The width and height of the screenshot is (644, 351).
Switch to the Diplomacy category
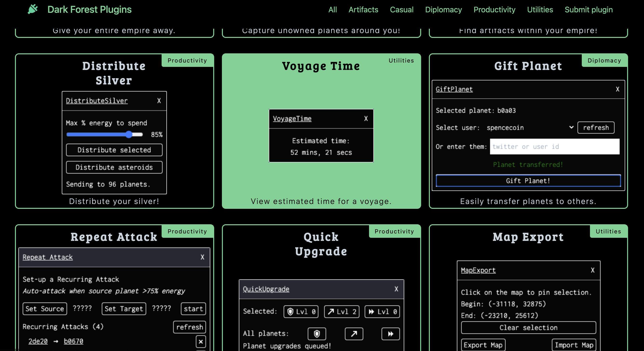[443, 10]
